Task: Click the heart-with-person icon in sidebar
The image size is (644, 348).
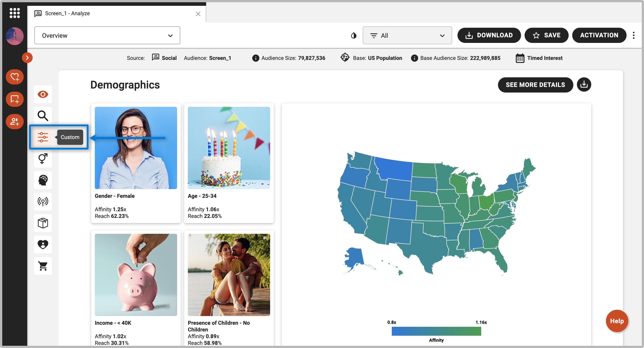Action: coord(43,244)
